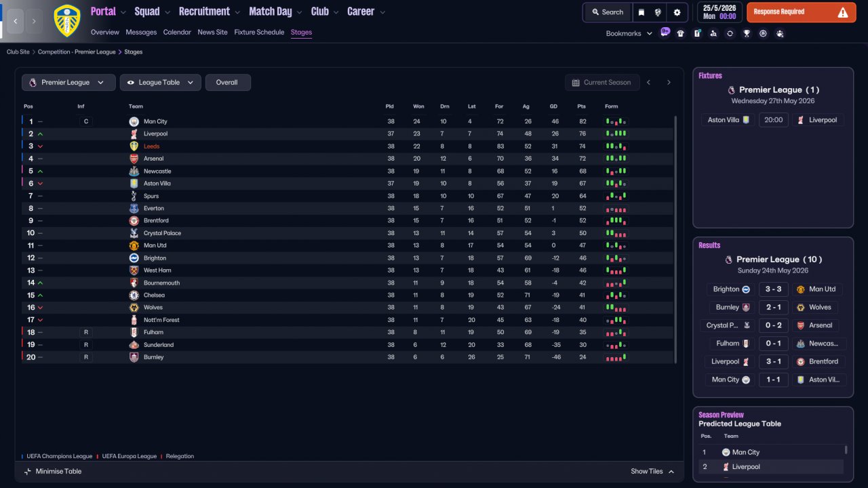Go to next season with right chevron
Viewport: 868px width, 488px height.
pyautogui.click(x=669, y=83)
